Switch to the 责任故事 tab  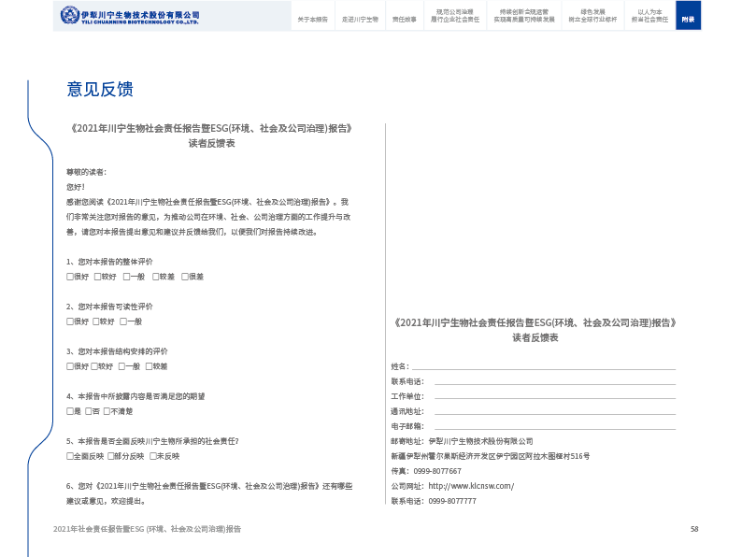404,19
